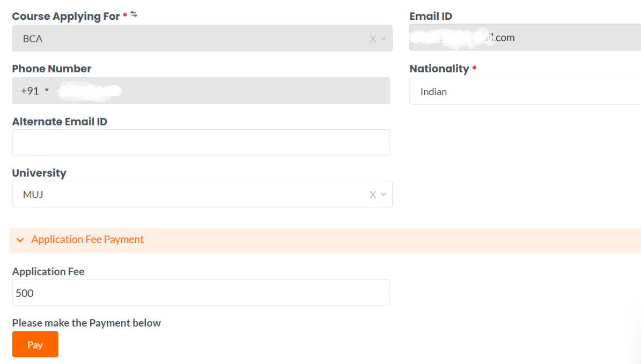Screen dimensions: 641x364
Task: Click the Application Fee field showing 500
Action: coord(201,293)
